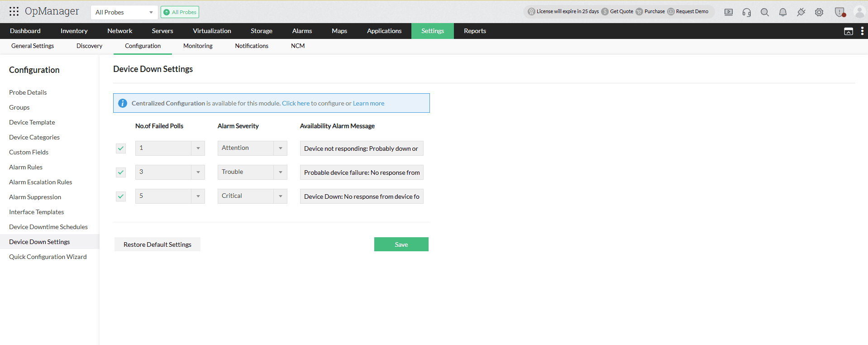Follow the Click here link in banner

296,103
